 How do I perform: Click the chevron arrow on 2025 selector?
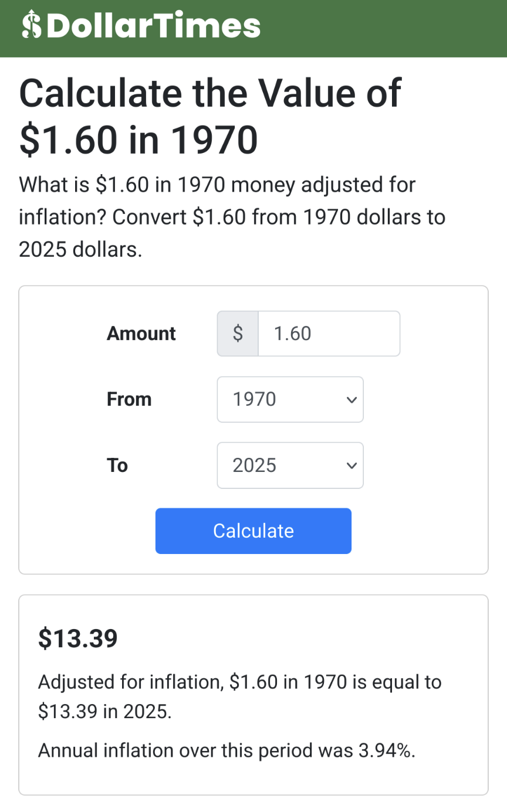[351, 466]
